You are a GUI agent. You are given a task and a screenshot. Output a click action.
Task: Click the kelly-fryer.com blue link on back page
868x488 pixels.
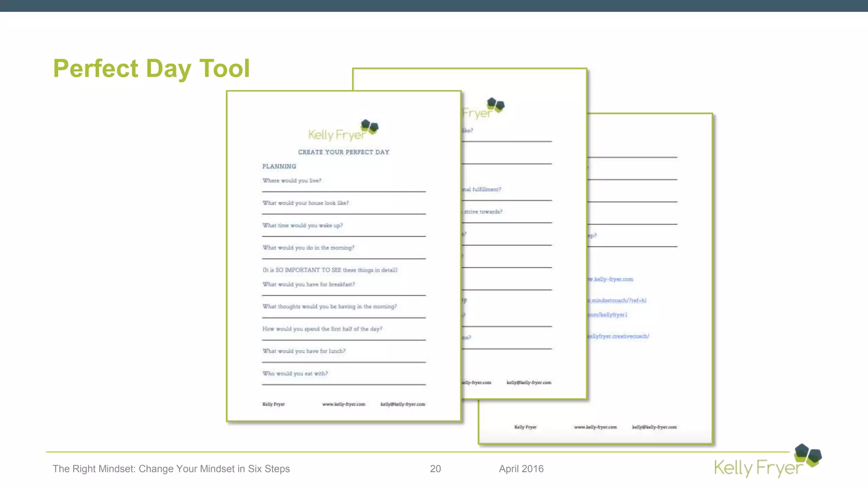coord(610,279)
